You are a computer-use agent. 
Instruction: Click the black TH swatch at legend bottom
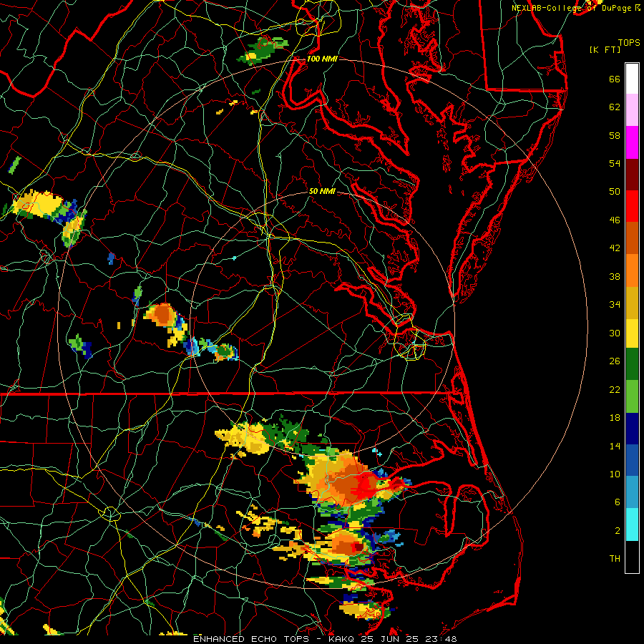(632, 557)
